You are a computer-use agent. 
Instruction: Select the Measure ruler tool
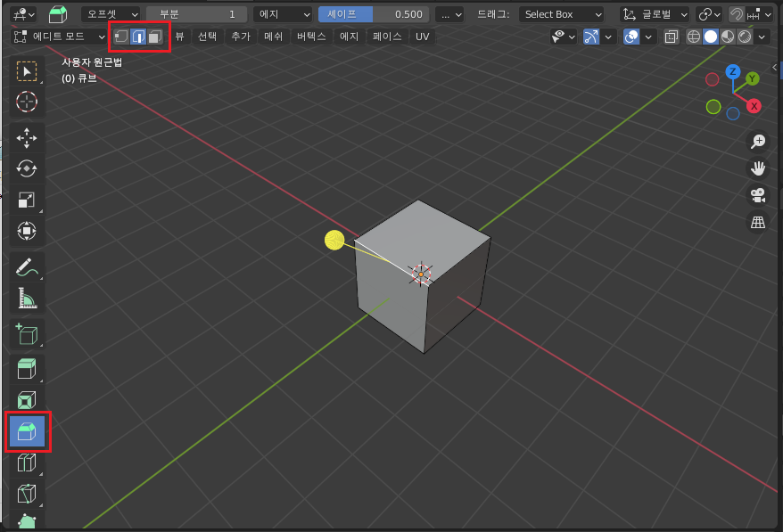[27, 298]
